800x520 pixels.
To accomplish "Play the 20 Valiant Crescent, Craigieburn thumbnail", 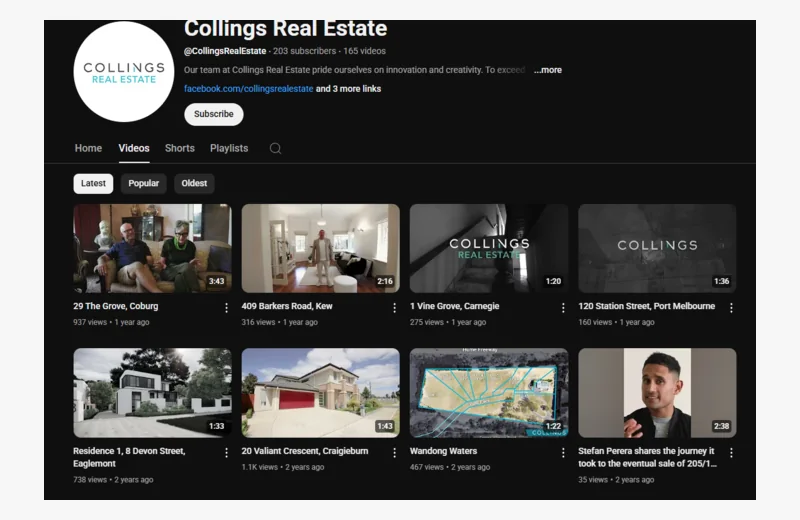I will click(x=320, y=393).
